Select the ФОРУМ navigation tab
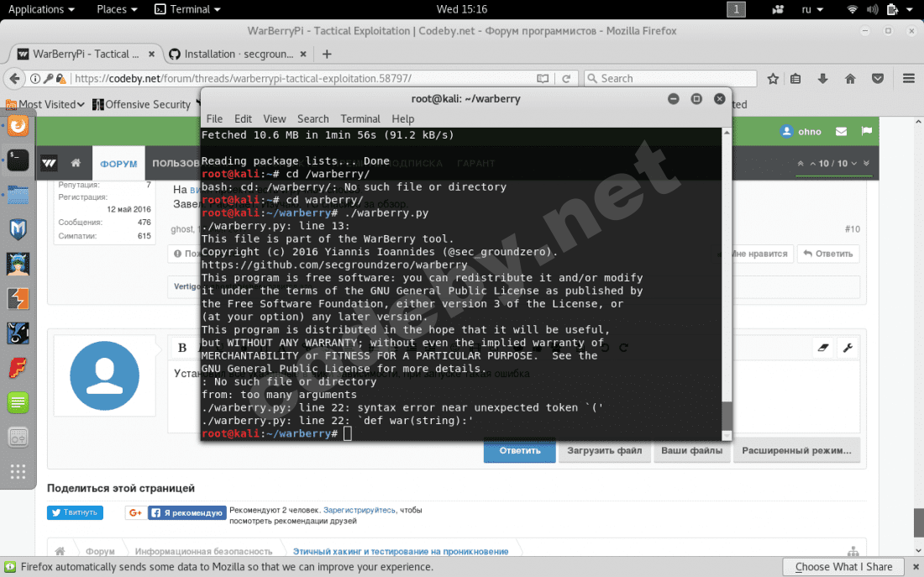The width and height of the screenshot is (924, 577). click(x=118, y=163)
